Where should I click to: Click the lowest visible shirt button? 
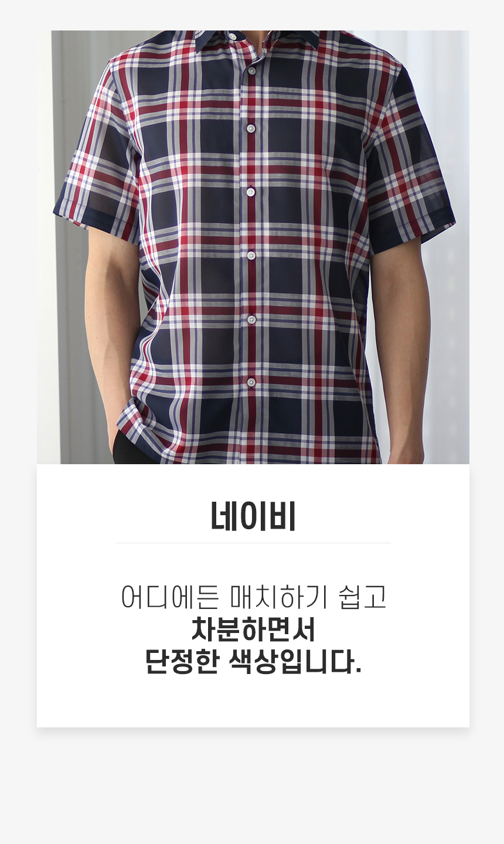click(251, 382)
